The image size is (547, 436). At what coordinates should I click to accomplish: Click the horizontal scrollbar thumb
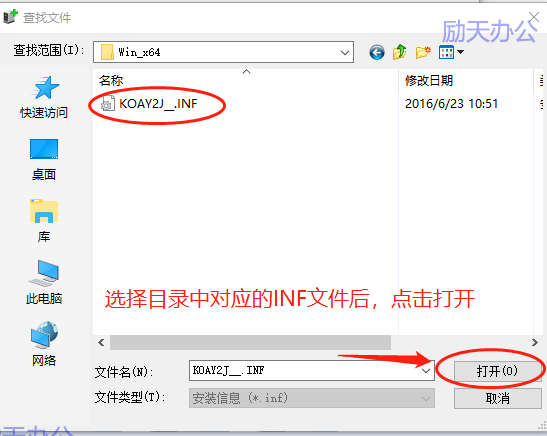pos(250,343)
